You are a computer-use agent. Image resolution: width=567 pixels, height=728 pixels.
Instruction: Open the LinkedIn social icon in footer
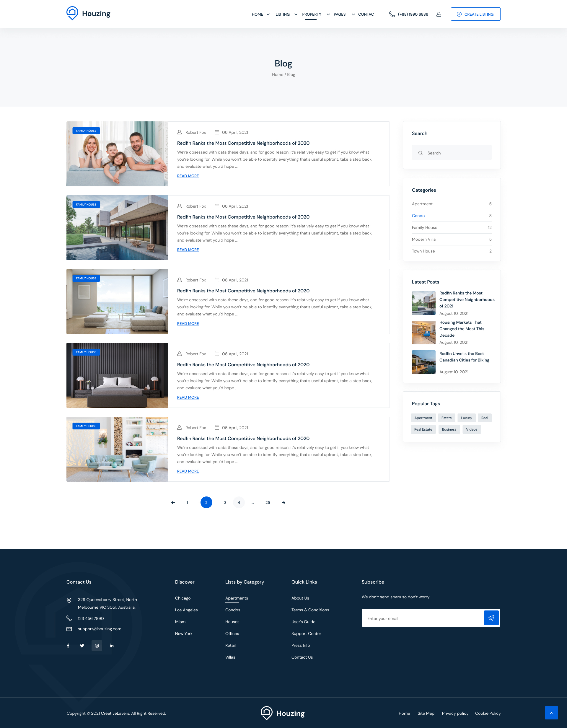pyautogui.click(x=112, y=646)
